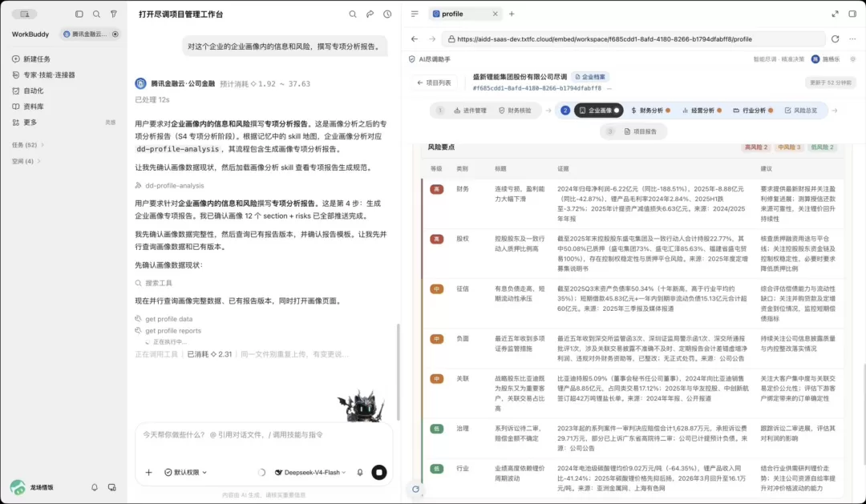Stop generation with the black stop button
This screenshot has height=504, width=866.
coord(378,473)
